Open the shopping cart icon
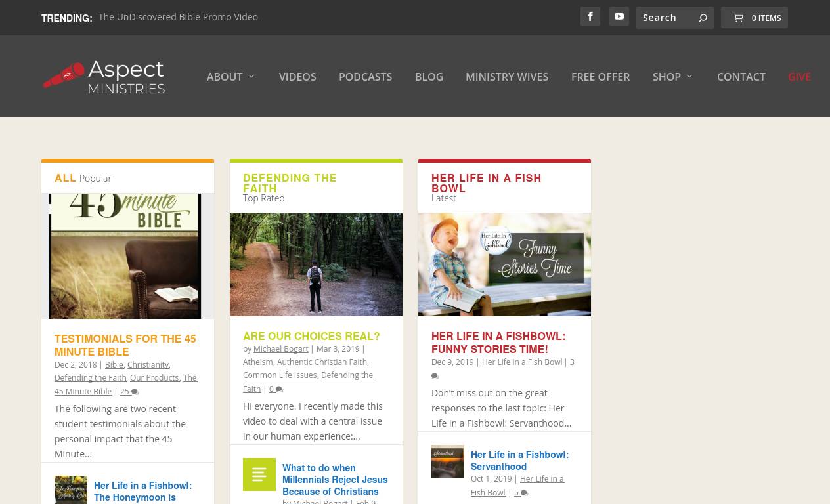 739,18
